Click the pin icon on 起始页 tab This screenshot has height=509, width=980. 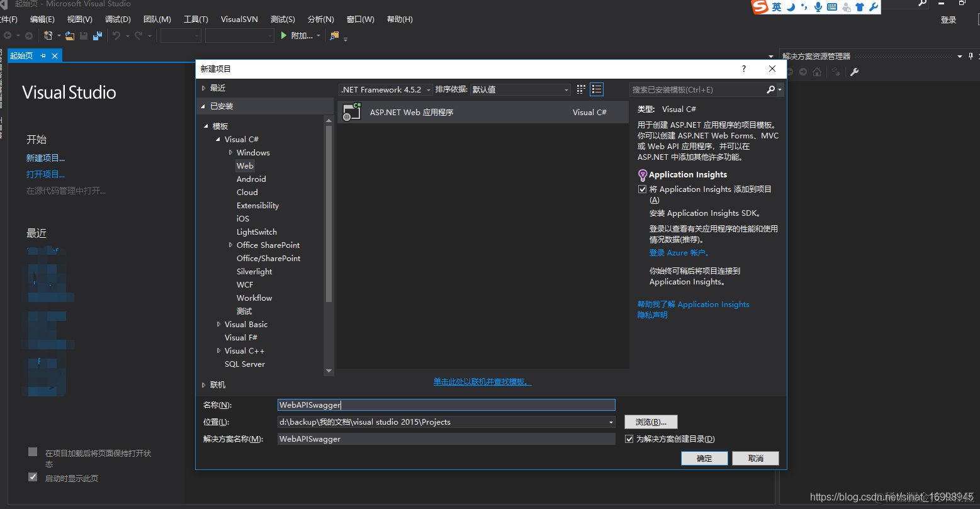pos(43,56)
